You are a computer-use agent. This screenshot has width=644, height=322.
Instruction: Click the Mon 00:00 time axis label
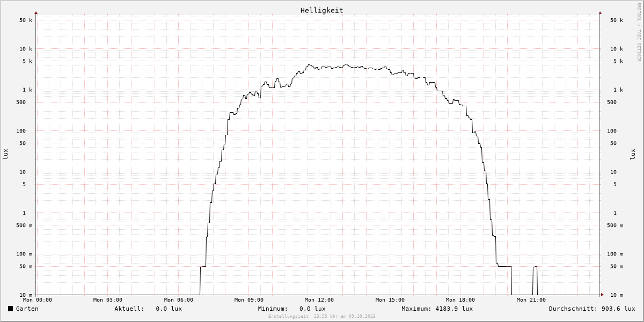pyautogui.click(x=38, y=300)
